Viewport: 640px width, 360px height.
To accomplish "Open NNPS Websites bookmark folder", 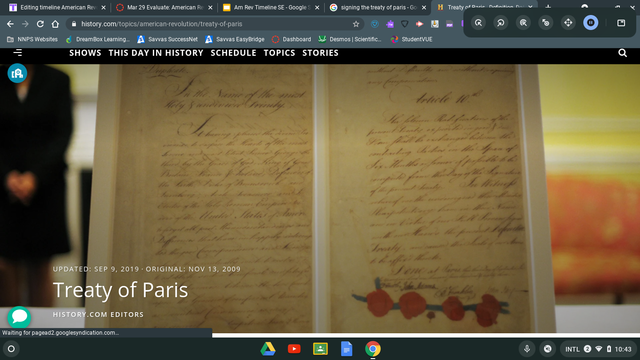I will point(32,39).
